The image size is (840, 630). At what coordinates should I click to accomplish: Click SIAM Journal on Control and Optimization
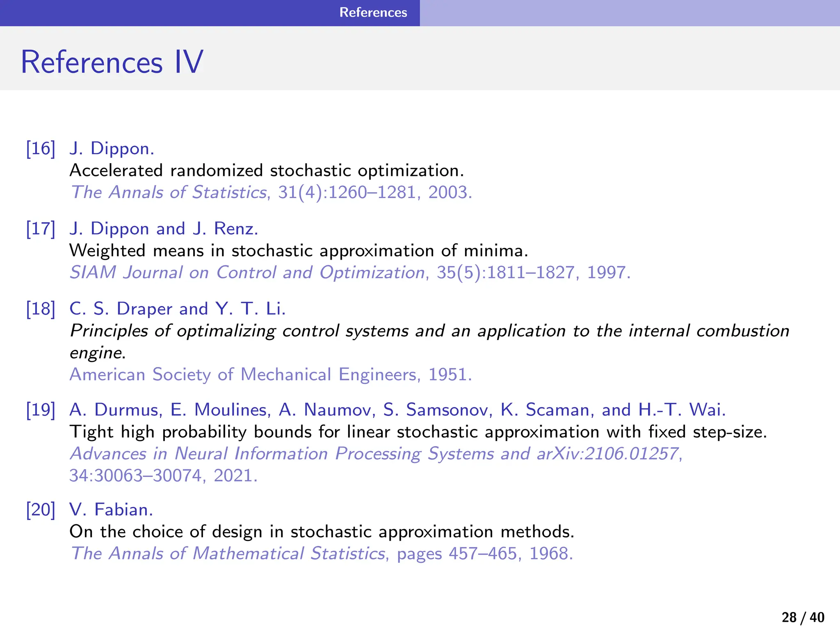(x=247, y=272)
